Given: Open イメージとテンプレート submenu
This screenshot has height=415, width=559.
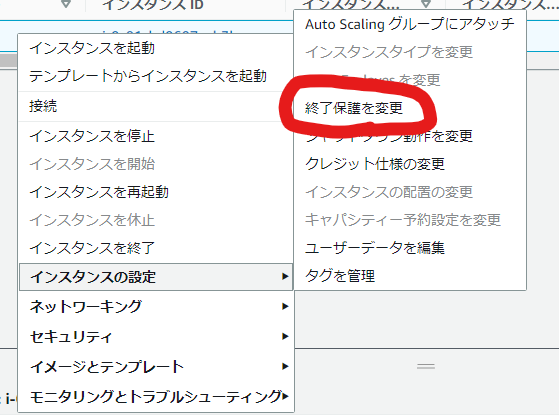Looking at the screenshot, I should tap(156, 367).
